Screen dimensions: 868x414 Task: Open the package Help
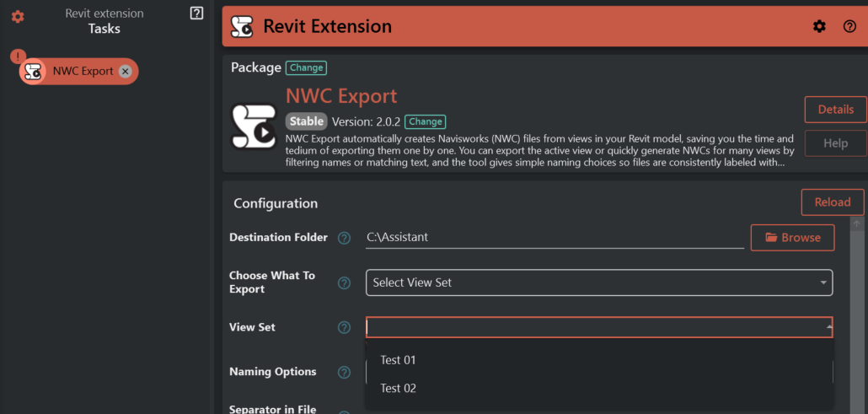835,143
